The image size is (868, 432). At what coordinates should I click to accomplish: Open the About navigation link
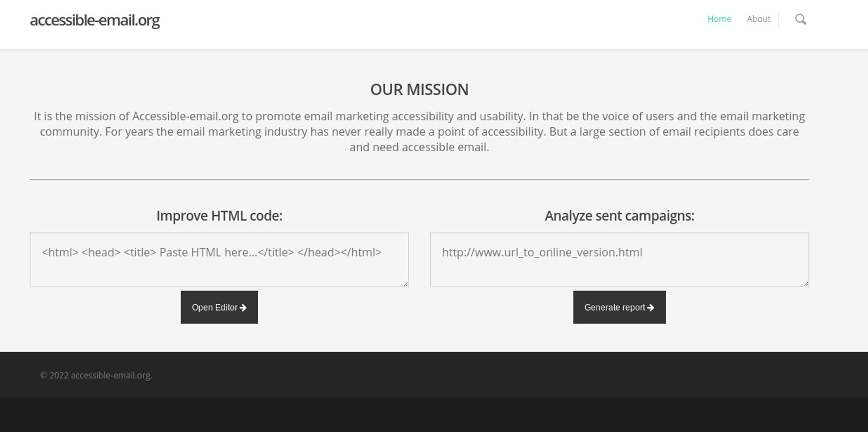758,19
